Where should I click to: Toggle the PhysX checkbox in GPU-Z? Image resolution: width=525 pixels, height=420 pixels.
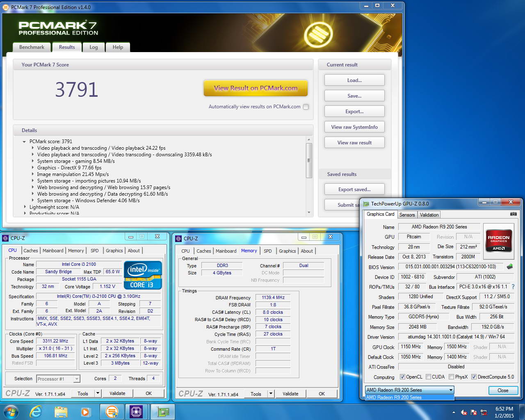(x=451, y=377)
